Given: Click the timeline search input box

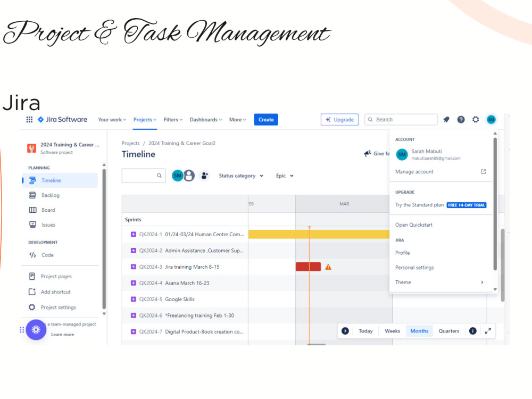Looking at the screenshot, I should 144,176.
